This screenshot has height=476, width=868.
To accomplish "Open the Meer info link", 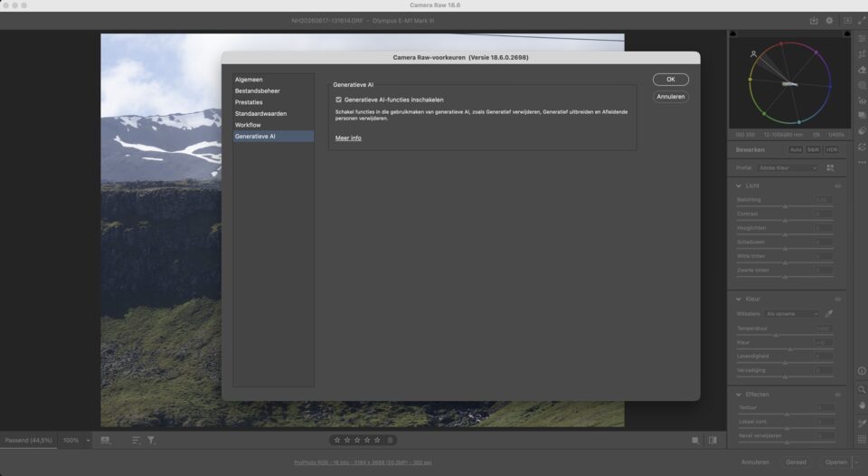I will 348,138.
